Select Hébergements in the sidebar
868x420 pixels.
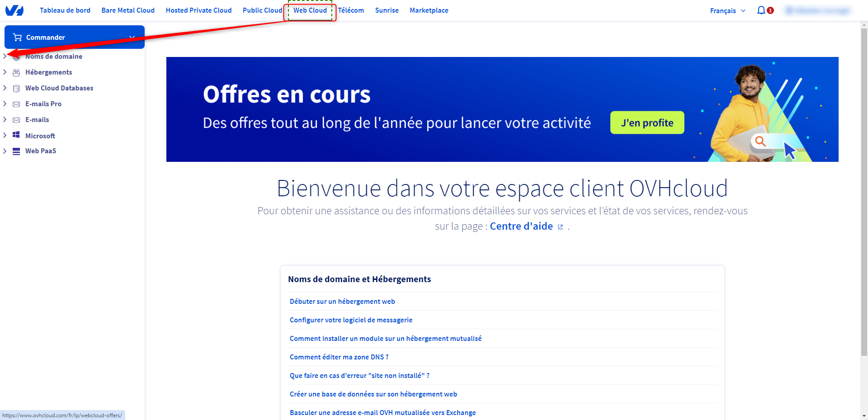tap(49, 72)
